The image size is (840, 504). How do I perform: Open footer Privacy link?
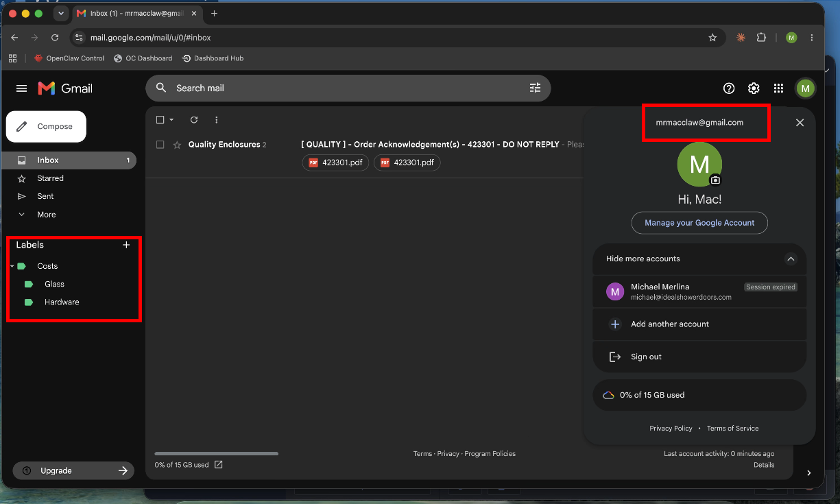448,454
